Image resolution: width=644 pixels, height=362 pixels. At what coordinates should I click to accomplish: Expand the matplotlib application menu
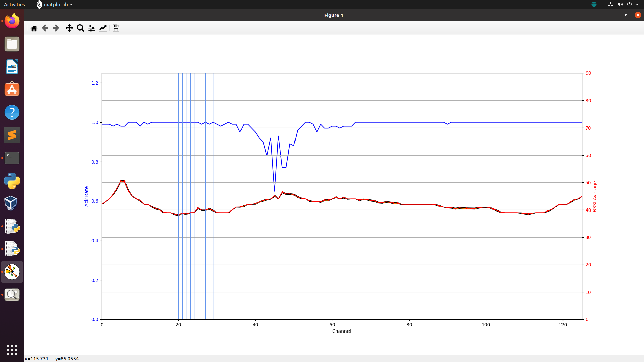55,4
